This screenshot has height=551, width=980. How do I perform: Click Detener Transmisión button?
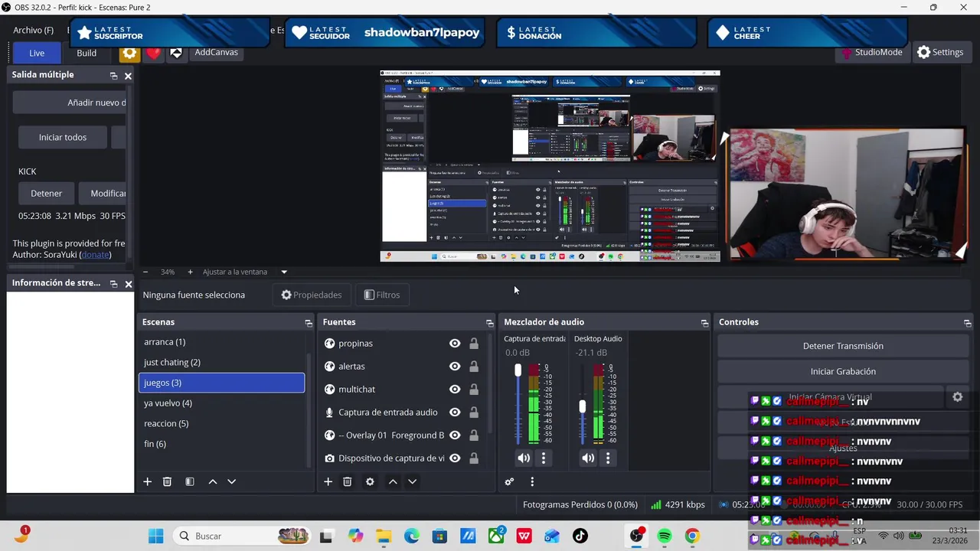point(843,346)
